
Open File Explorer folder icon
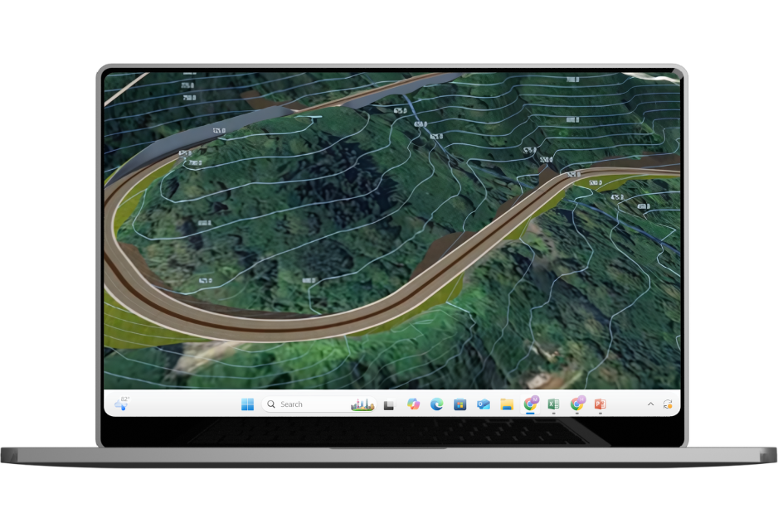pyautogui.click(x=506, y=404)
